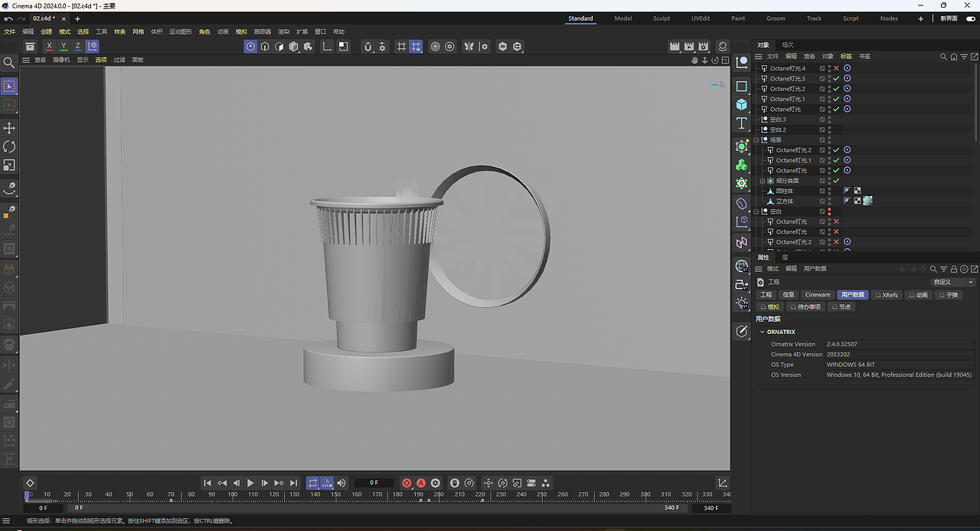Collapse the ORNATRIX section
This screenshot has width=980, height=531.
point(762,332)
